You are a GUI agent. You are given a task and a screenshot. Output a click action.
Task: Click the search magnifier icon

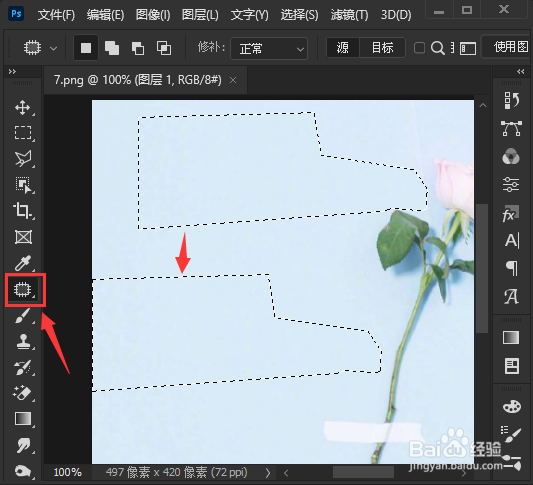pyautogui.click(x=437, y=48)
